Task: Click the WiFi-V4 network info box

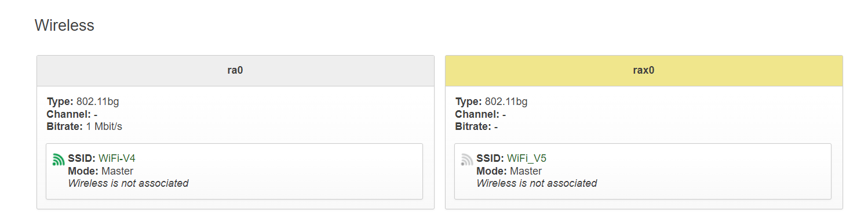Action: [x=235, y=172]
